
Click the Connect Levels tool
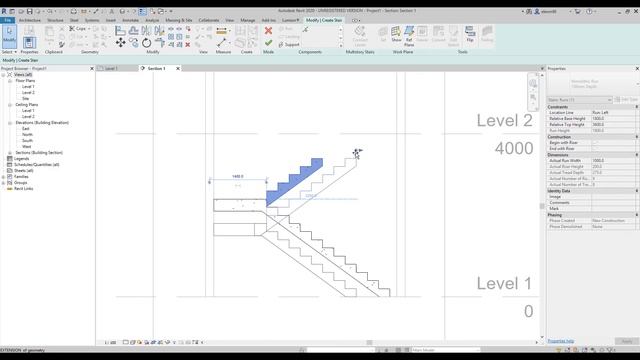click(360, 36)
